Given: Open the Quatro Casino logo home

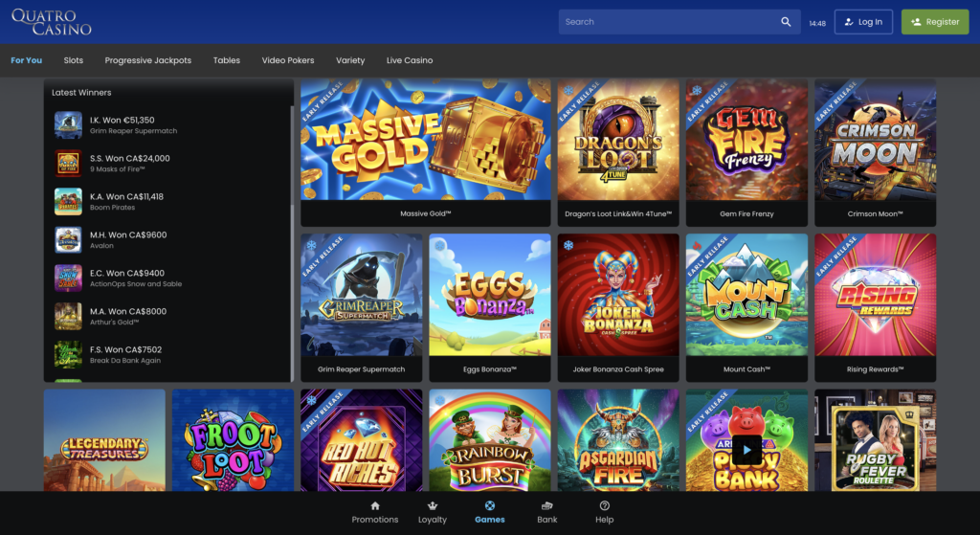Looking at the screenshot, I should [x=52, y=22].
